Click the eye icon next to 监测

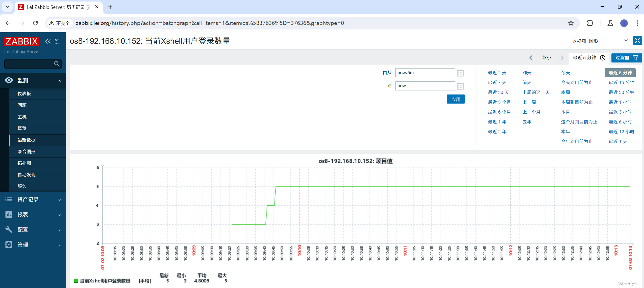pos(9,80)
